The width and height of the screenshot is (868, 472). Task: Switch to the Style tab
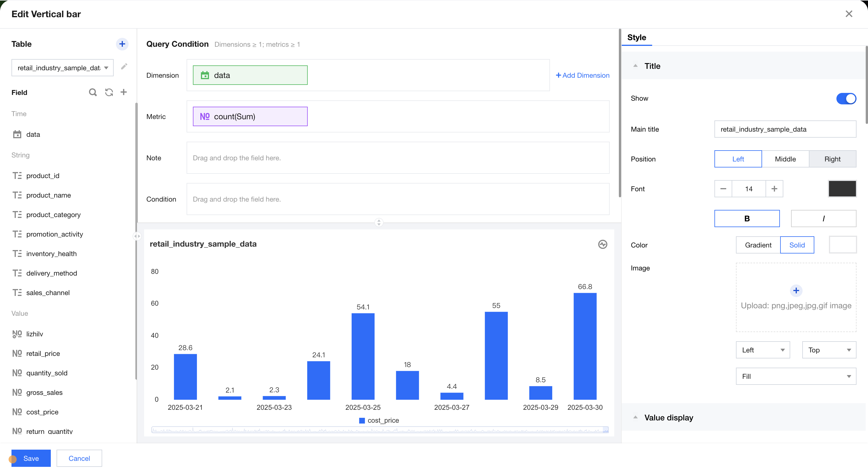[637, 37]
